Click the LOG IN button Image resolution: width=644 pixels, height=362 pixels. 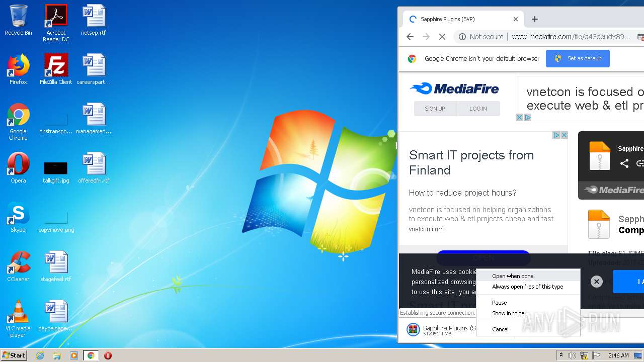coord(478,109)
